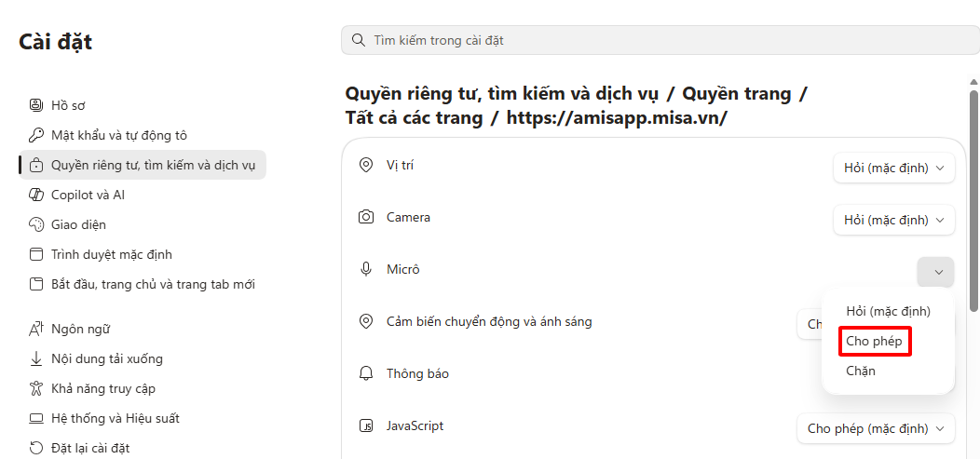Open the Camera permission dropdown
The image size is (980, 459).
[893, 220]
